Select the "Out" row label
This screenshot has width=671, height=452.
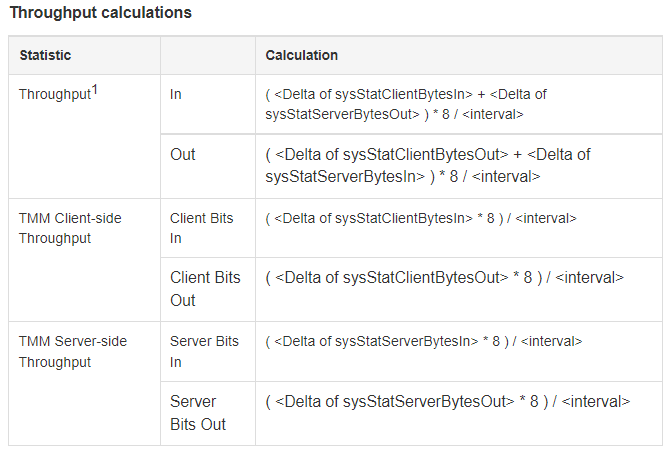point(183,155)
